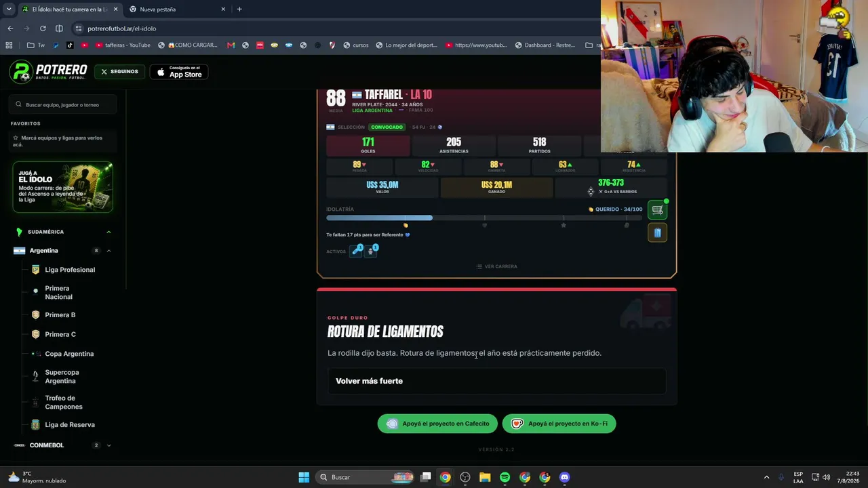The height and width of the screenshot is (488, 868).
Task: Open the Chrome apps grid in bookmarks bar
Action: 9,45
